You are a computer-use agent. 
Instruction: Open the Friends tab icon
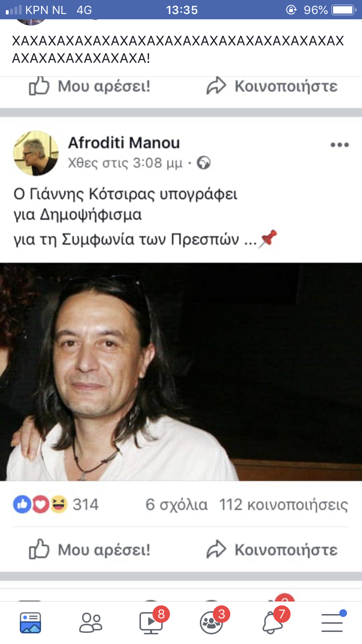tap(91, 622)
